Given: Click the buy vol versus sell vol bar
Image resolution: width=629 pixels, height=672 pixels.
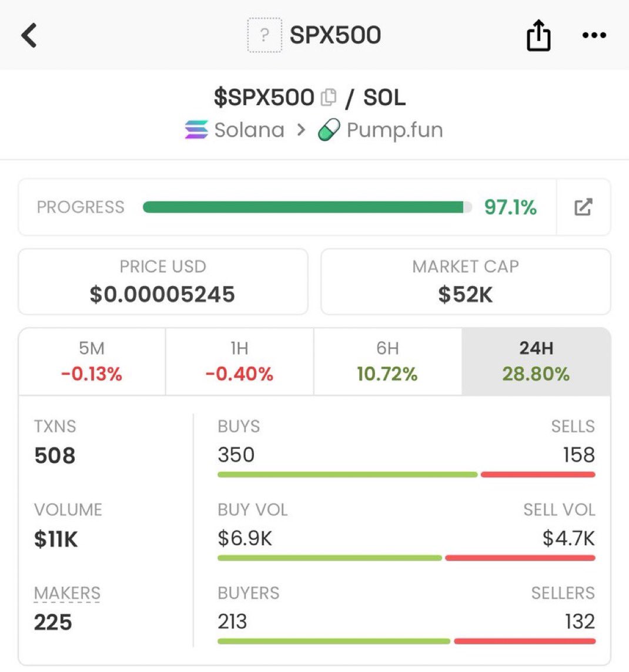Looking at the screenshot, I should click(406, 558).
